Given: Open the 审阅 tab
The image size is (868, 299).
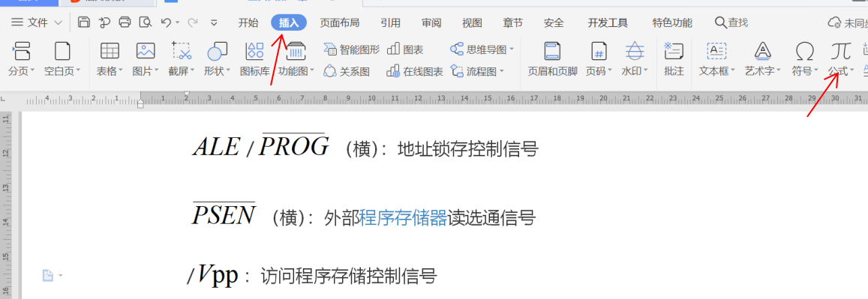Looking at the screenshot, I should (431, 22).
